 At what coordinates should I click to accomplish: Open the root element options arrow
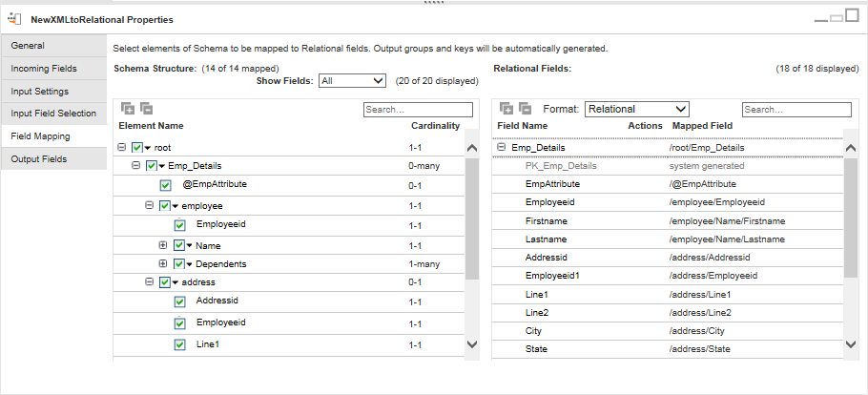147,149
